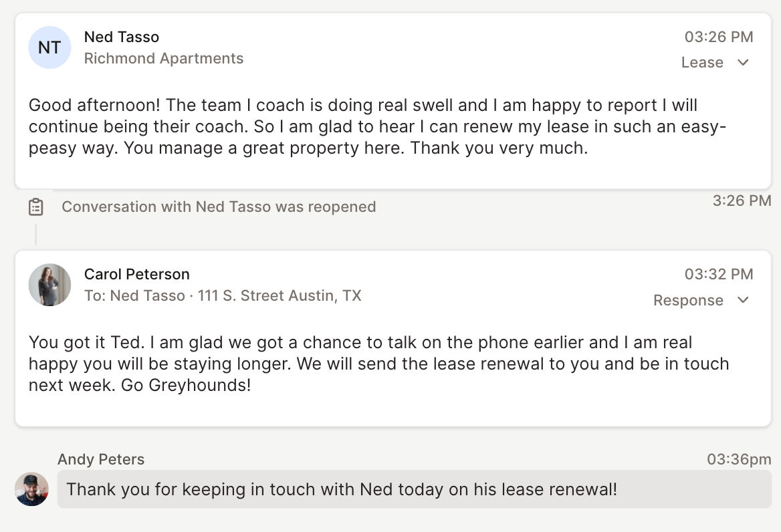Click the Richmond Apartments property label
This screenshot has height=532, width=781.
[x=163, y=58]
